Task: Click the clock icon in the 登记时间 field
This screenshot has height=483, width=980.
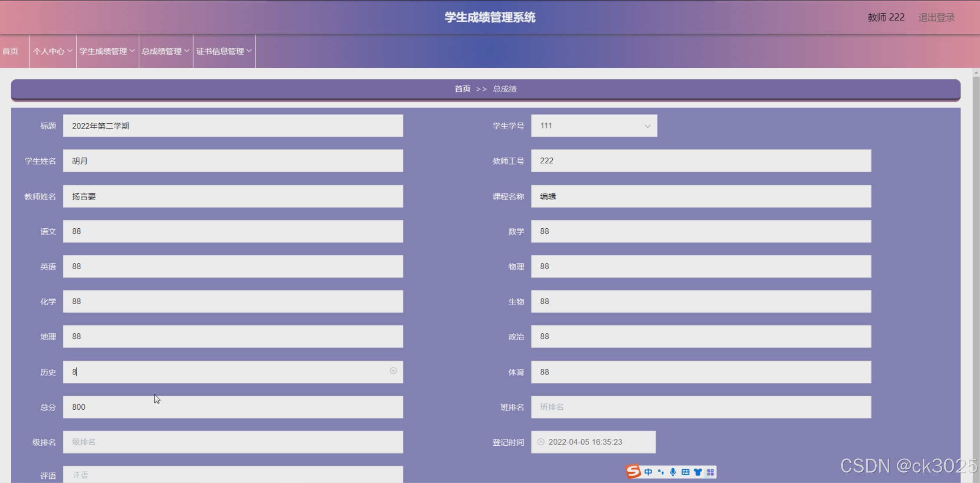Action: coord(541,442)
